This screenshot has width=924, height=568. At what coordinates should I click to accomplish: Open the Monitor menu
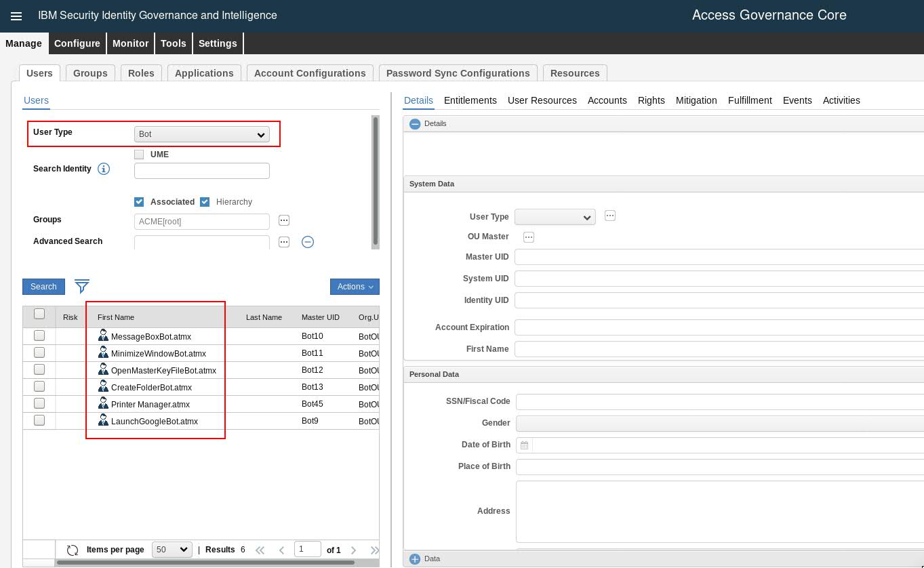tap(130, 43)
